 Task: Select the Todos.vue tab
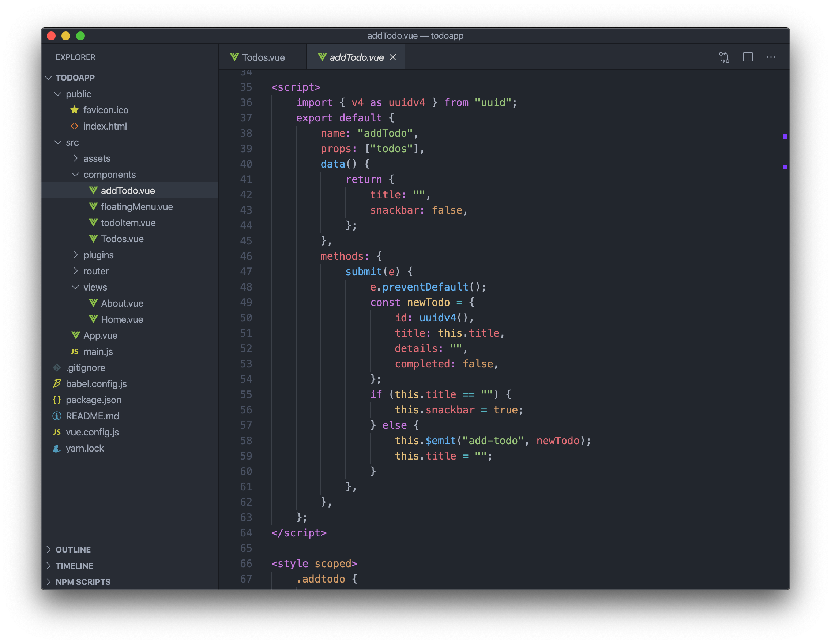(x=263, y=57)
